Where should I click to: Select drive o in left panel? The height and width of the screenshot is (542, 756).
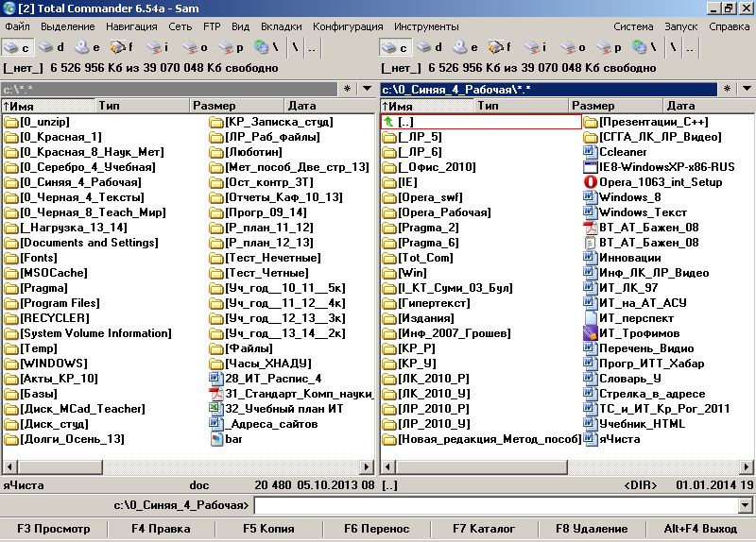pos(195,48)
